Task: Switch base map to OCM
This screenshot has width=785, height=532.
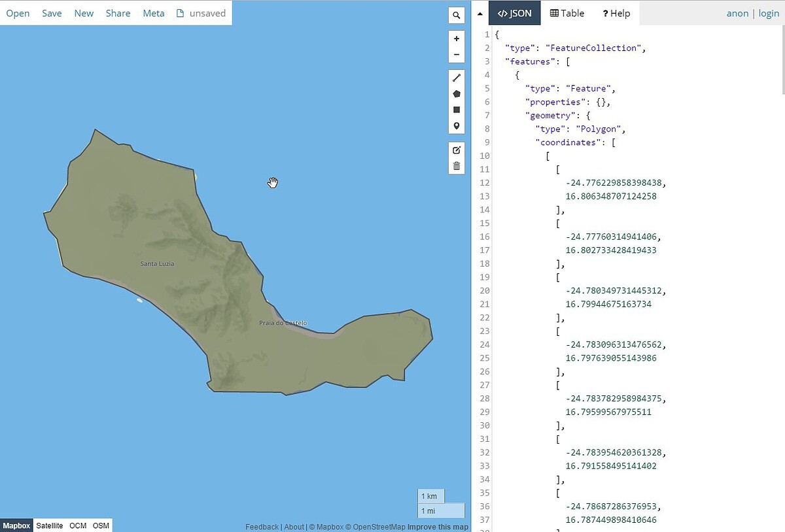Action: click(x=78, y=525)
